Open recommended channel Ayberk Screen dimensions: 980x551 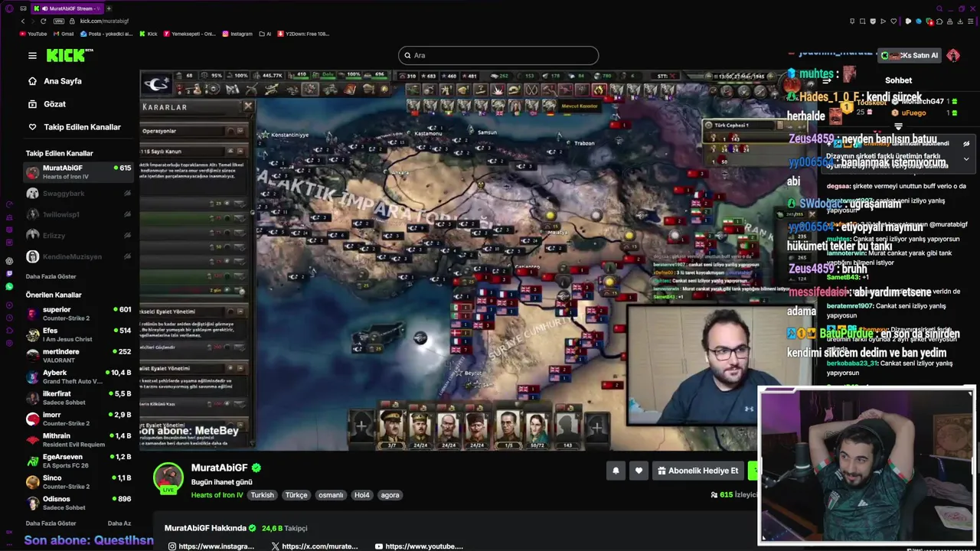(79, 377)
